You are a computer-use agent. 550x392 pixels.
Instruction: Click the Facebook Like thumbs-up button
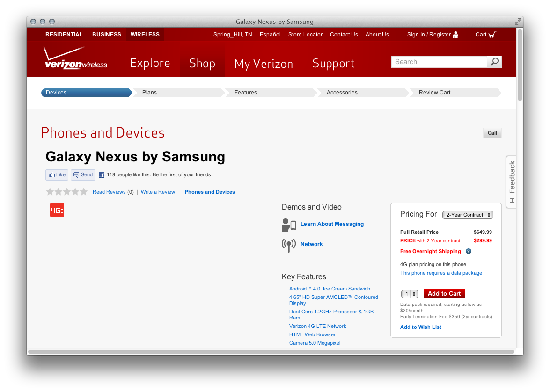pyautogui.click(x=57, y=174)
